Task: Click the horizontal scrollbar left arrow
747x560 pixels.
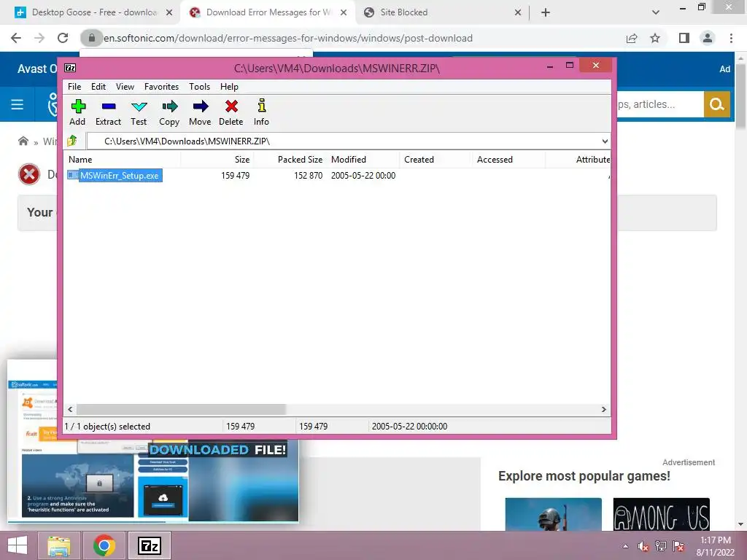Action: click(x=71, y=410)
